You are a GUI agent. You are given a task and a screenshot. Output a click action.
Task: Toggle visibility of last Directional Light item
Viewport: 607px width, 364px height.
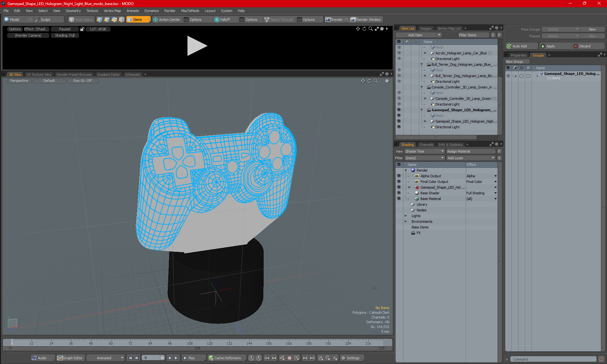pos(399,127)
